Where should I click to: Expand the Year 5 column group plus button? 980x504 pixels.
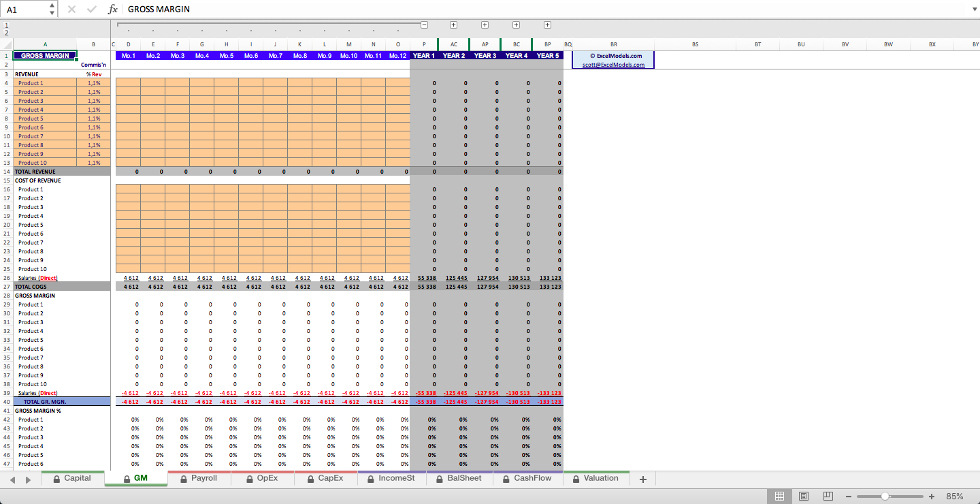(x=548, y=25)
